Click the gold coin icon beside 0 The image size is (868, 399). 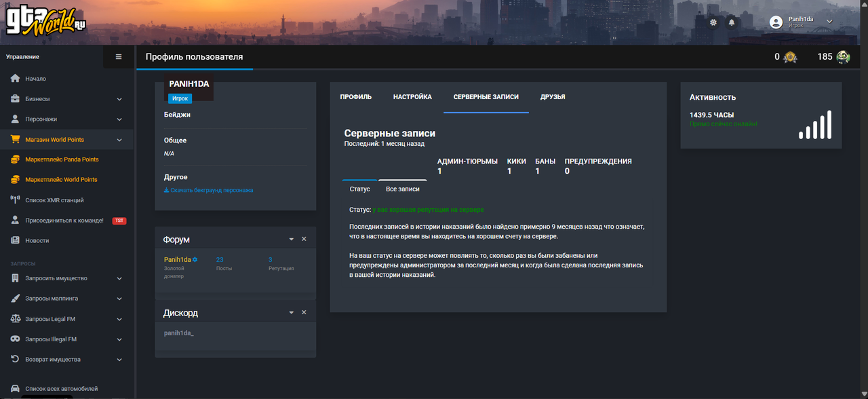(x=790, y=57)
